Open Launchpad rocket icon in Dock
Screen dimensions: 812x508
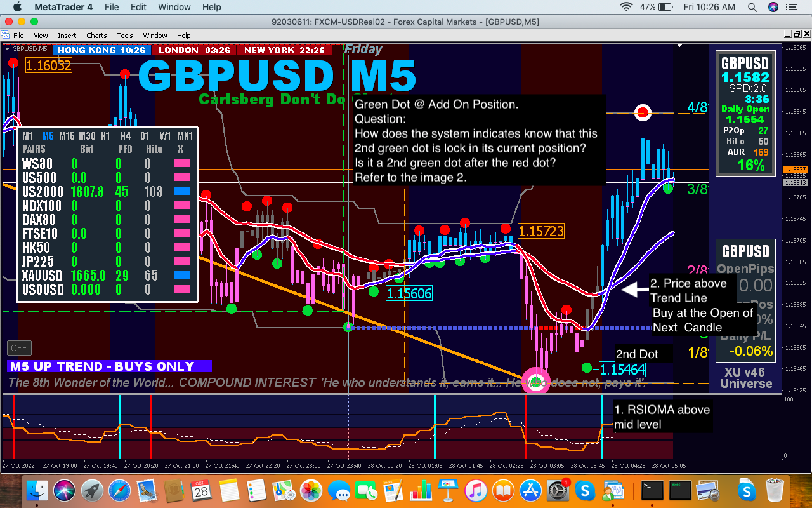tap(92, 490)
